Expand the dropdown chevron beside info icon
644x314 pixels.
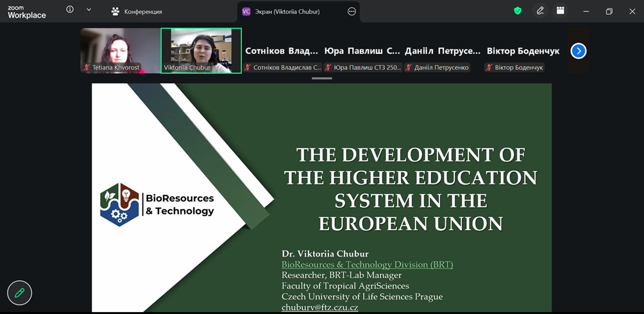tap(89, 10)
